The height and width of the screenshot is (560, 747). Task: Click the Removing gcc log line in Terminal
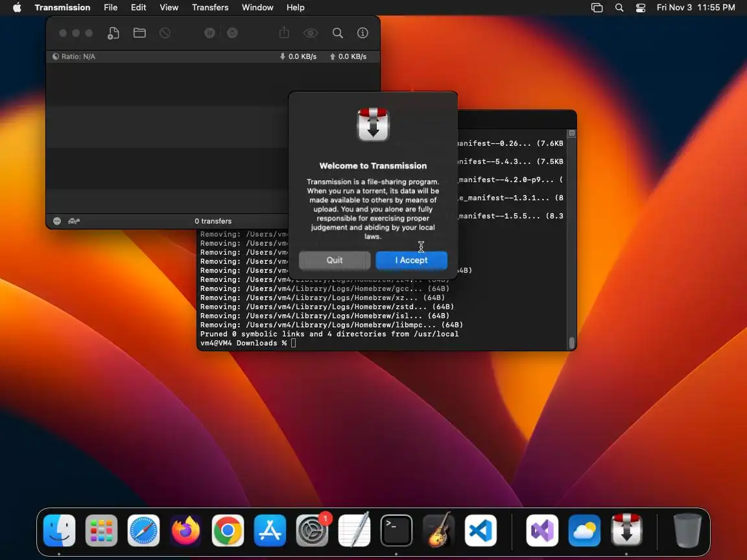pyautogui.click(x=325, y=288)
